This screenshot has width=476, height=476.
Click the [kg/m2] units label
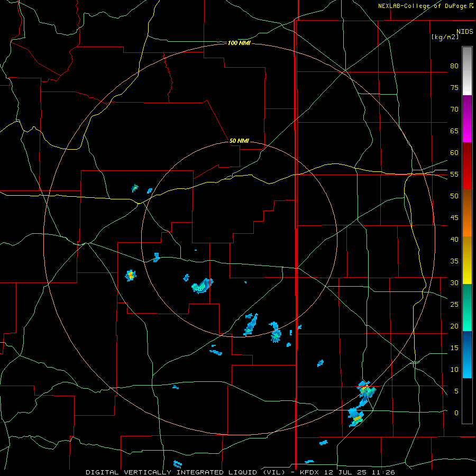445,37
